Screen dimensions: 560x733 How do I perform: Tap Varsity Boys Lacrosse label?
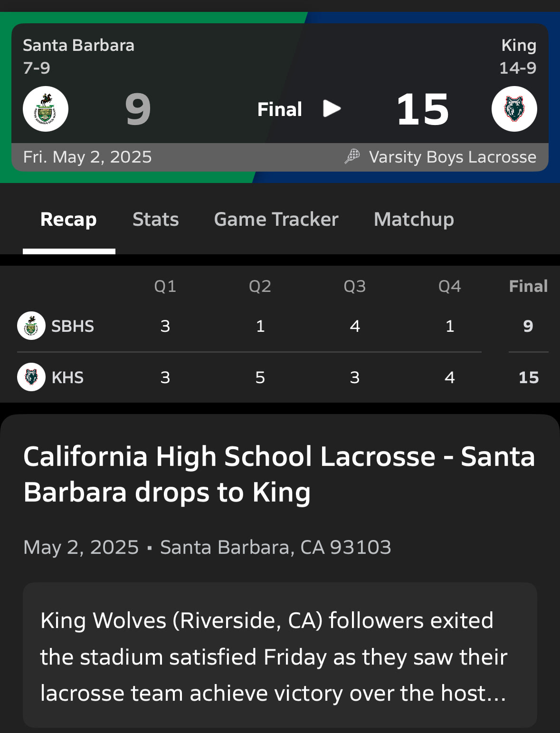[452, 157]
